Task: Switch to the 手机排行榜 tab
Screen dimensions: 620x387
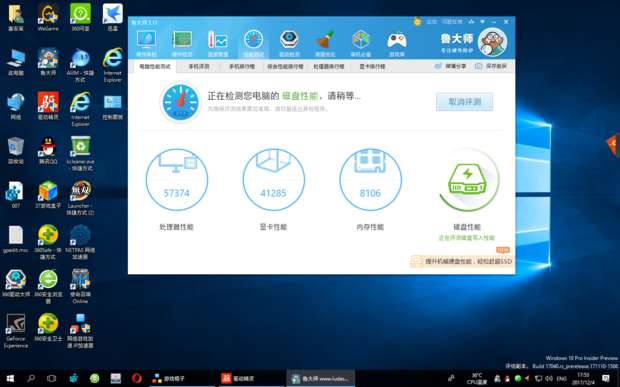Action: pos(242,66)
